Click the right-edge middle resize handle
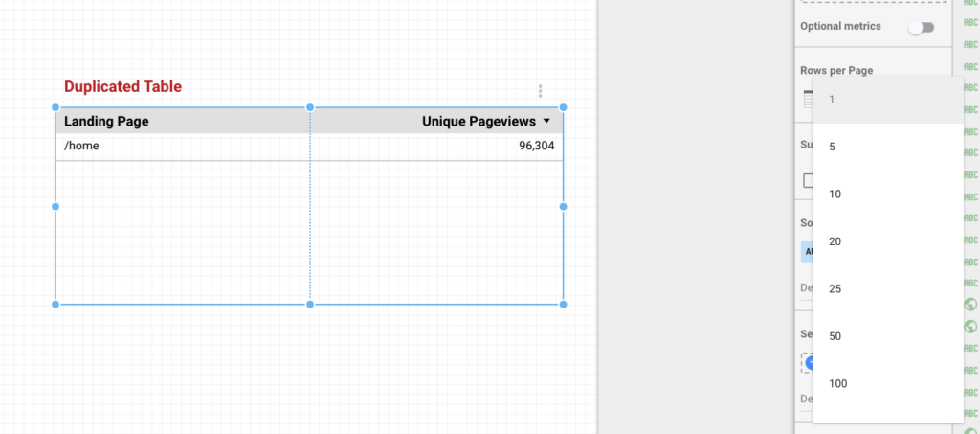 [563, 206]
